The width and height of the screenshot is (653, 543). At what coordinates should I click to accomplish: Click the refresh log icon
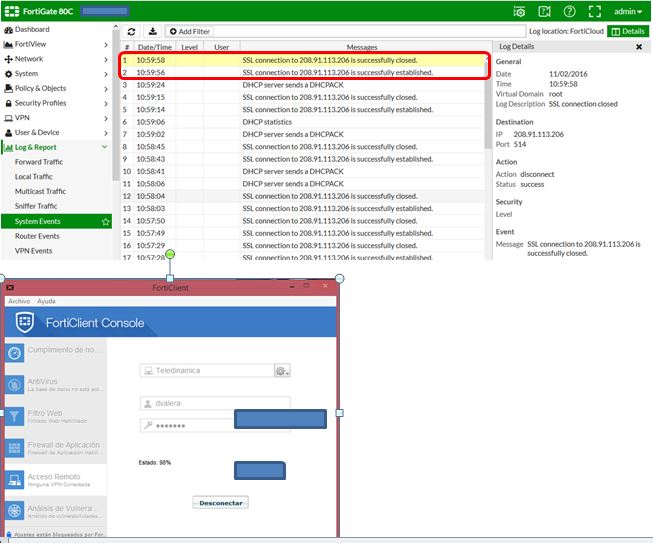pyautogui.click(x=131, y=32)
